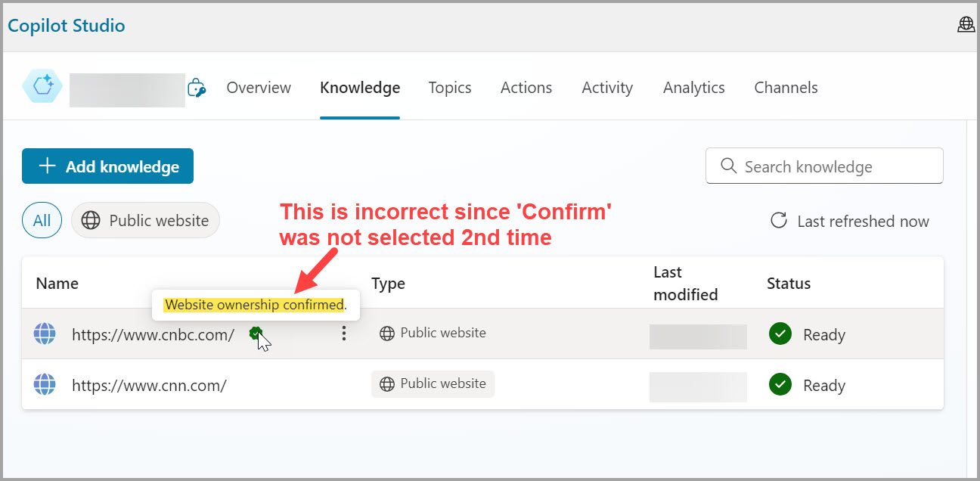Click the globe icon in the top-right corner
This screenshot has width=980, height=481.
click(x=966, y=23)
